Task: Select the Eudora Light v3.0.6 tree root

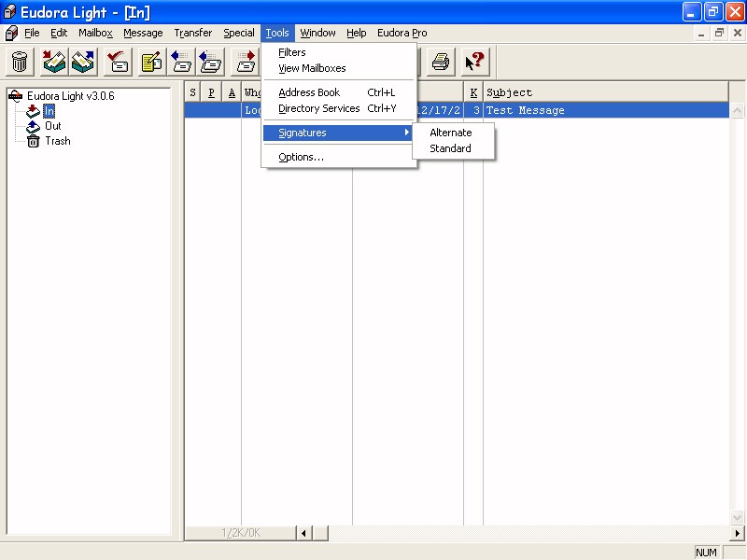Action: tap(71, 96)
